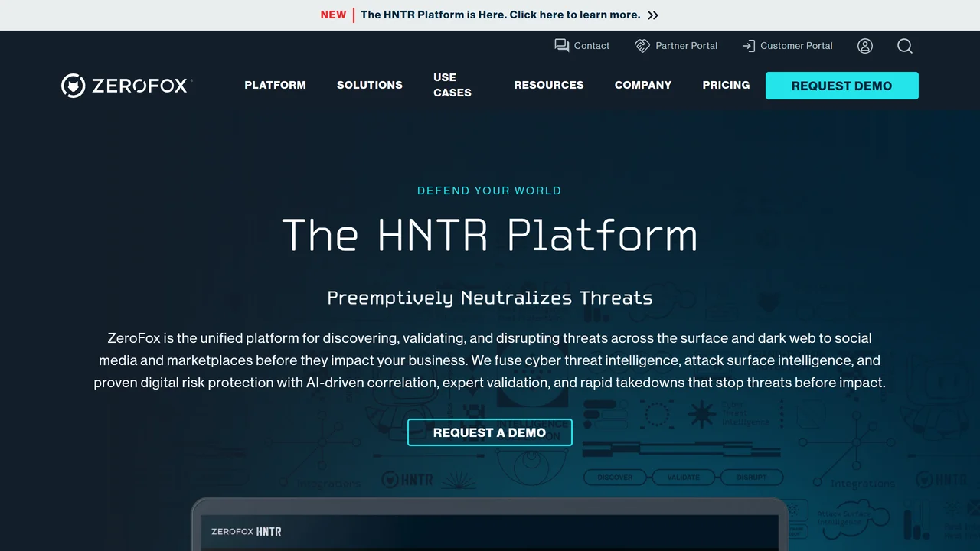Click the red NEW label in the banner
The height and width of the screenshot is (551, 980).
click(x=334, y=15)
